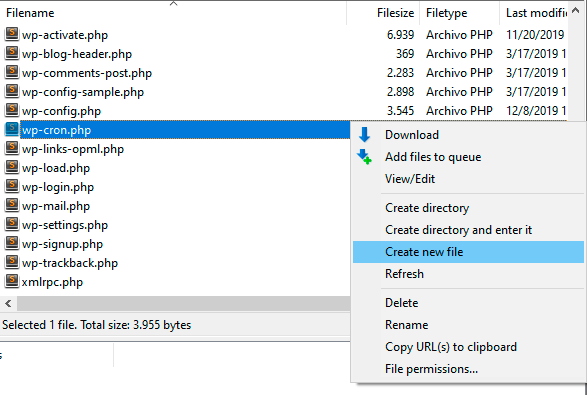
Task: Click the wp-links-opml.php file icon
Action: 12,149
